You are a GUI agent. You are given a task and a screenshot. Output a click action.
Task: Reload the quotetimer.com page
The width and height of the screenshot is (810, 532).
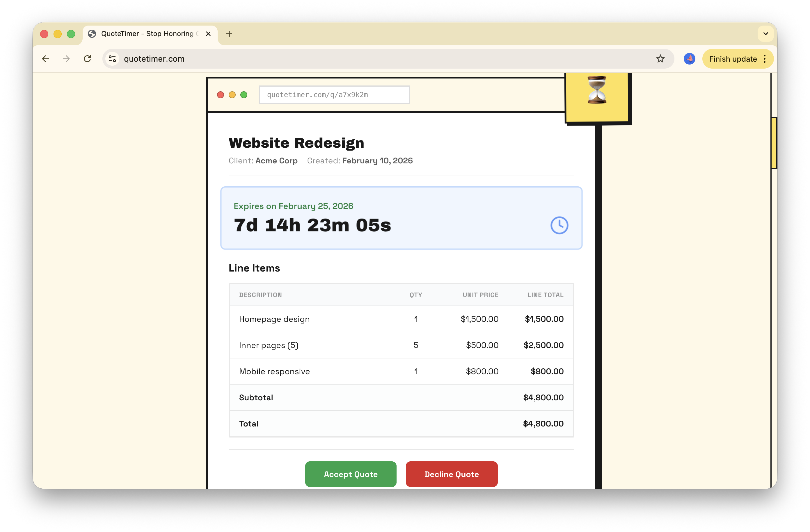click(x=88, y=58)
